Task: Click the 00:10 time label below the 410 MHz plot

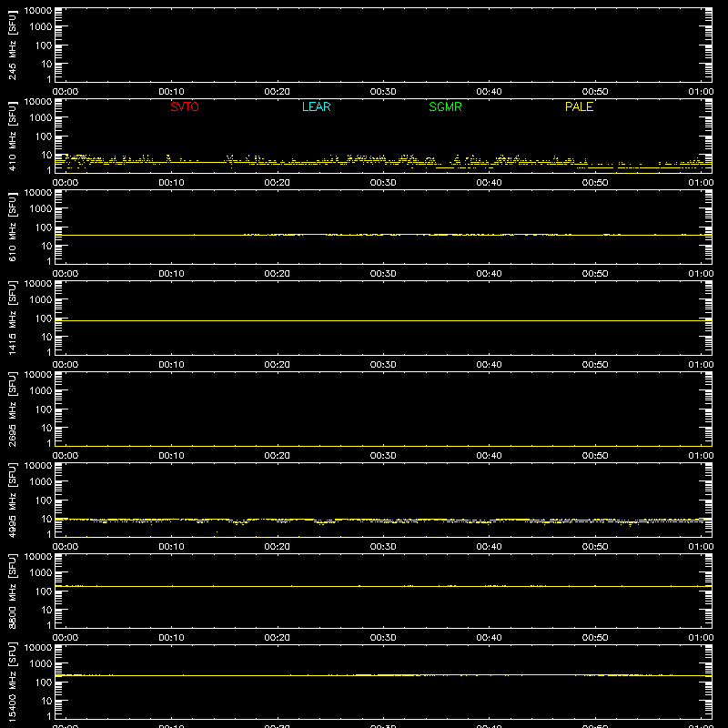Action: pos(171,183)
